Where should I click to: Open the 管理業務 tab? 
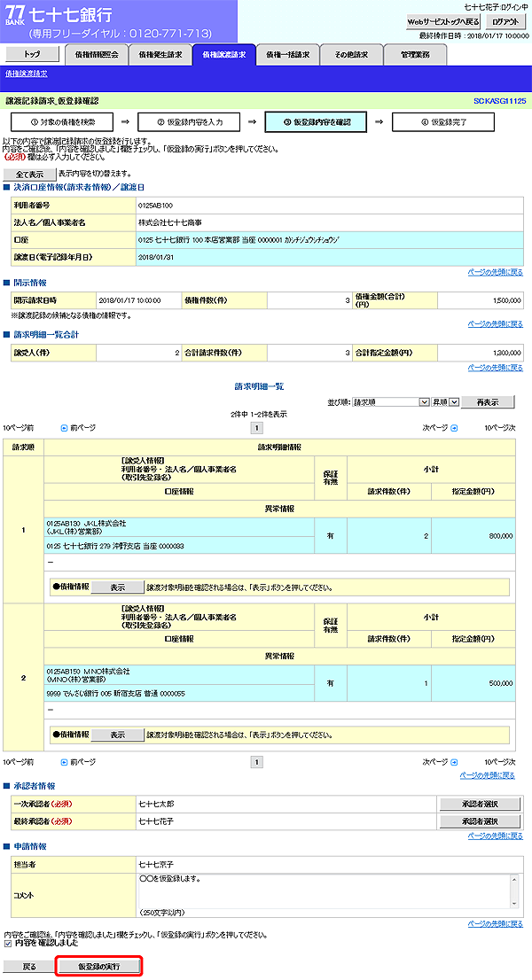[x=415, y=55]
